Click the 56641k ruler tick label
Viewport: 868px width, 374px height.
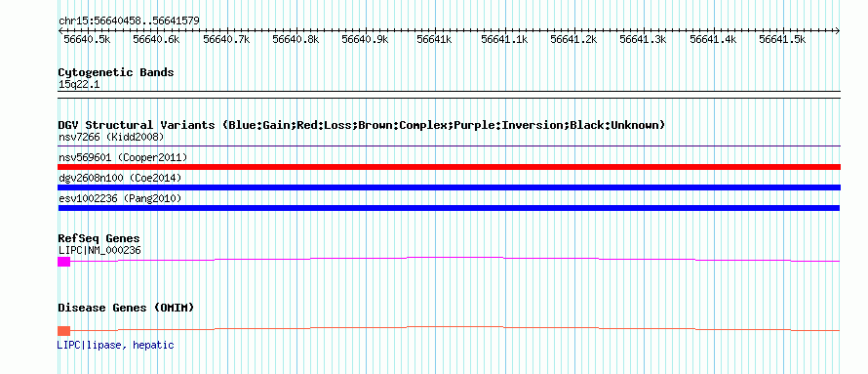tap(435, 40)
